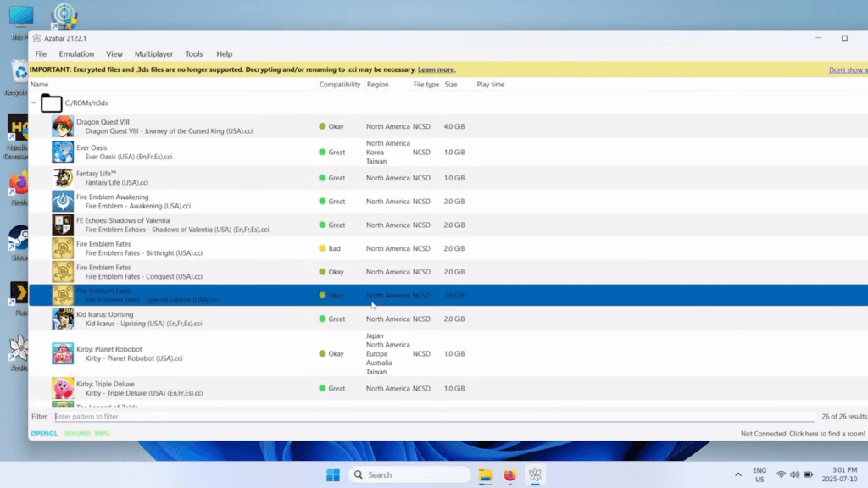Sort by the Play time column header
This screenshot has height=488, width=868.
pos(491,85)
